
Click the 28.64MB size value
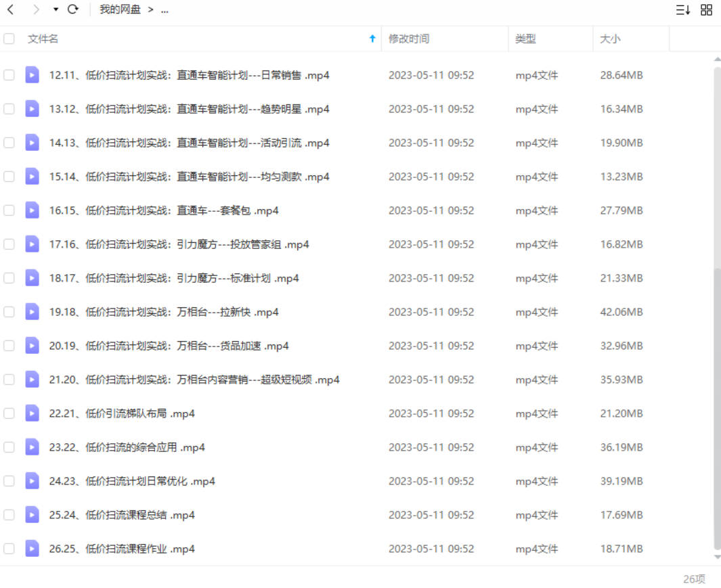coord(621,75)
